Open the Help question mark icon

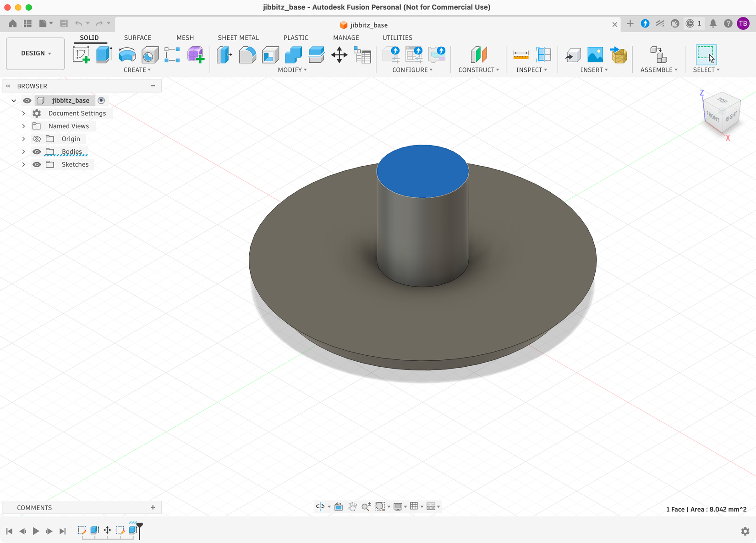click(728, 23)
